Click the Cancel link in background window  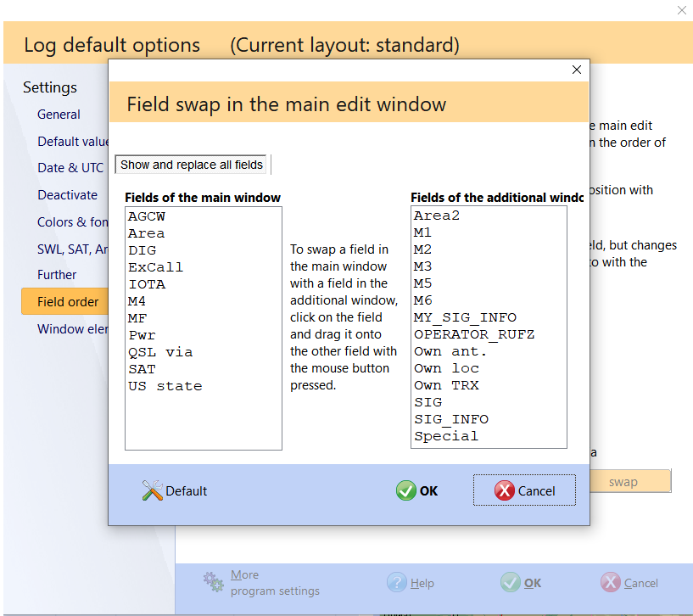pyautogui.click(x=641, y=583)
